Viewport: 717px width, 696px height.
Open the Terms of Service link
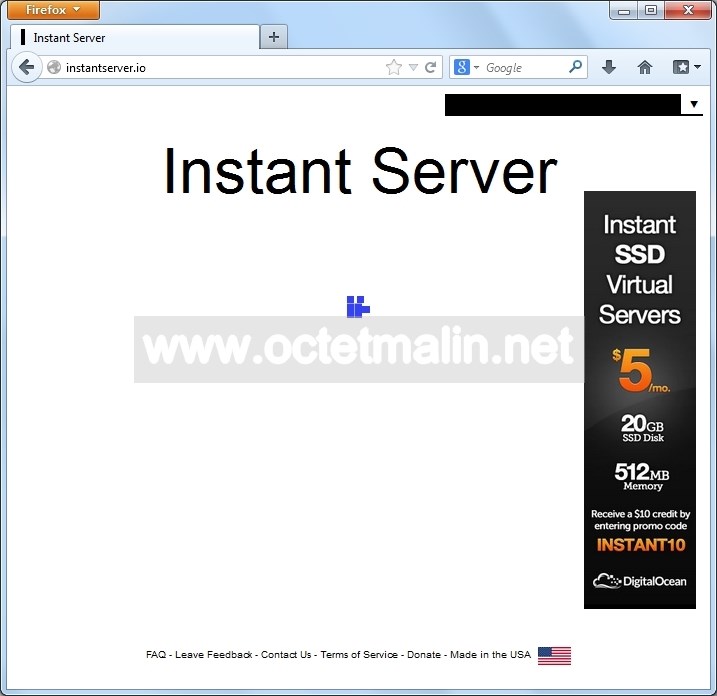(x=359, y=654)
